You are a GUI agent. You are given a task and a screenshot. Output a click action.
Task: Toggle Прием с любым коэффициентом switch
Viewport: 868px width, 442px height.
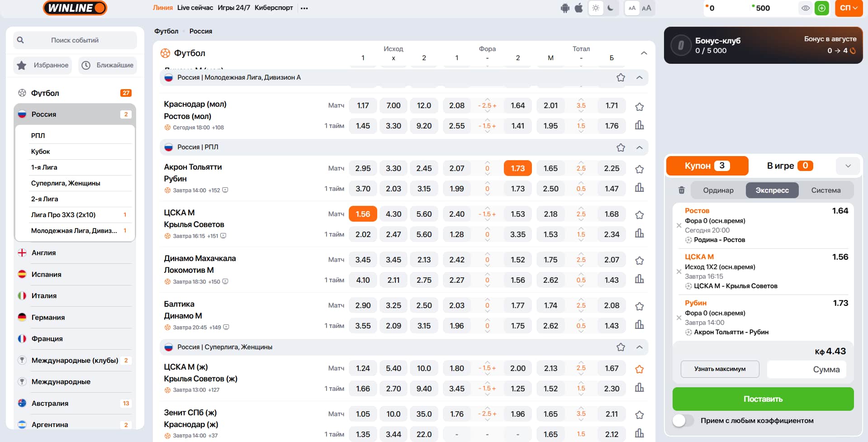(x=683, y=421)
